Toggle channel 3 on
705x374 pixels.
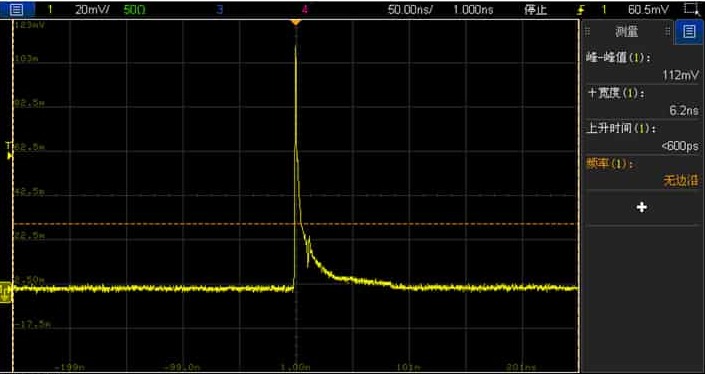click(219, 9)
